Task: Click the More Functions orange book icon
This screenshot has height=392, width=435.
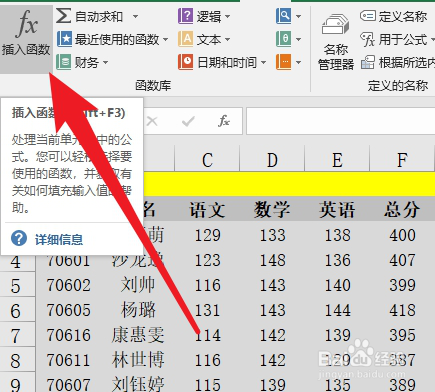Action: (x=284, y=62)
